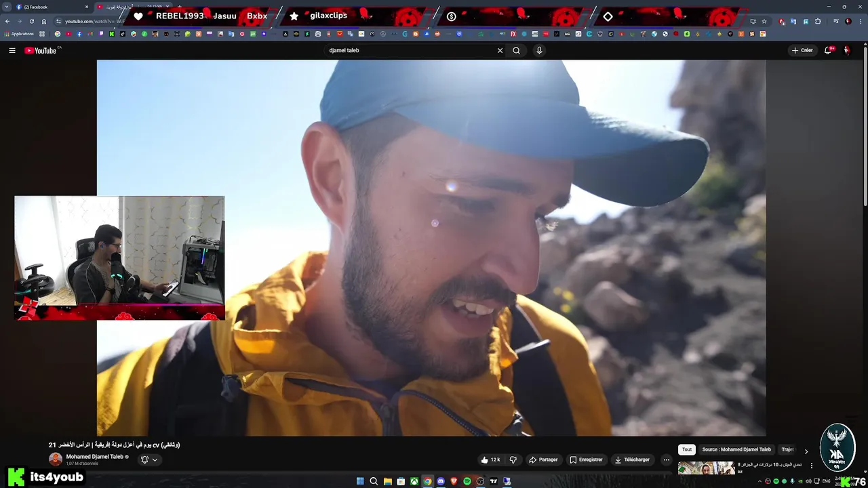Close the Facebook browser tab

coord(87,7)
